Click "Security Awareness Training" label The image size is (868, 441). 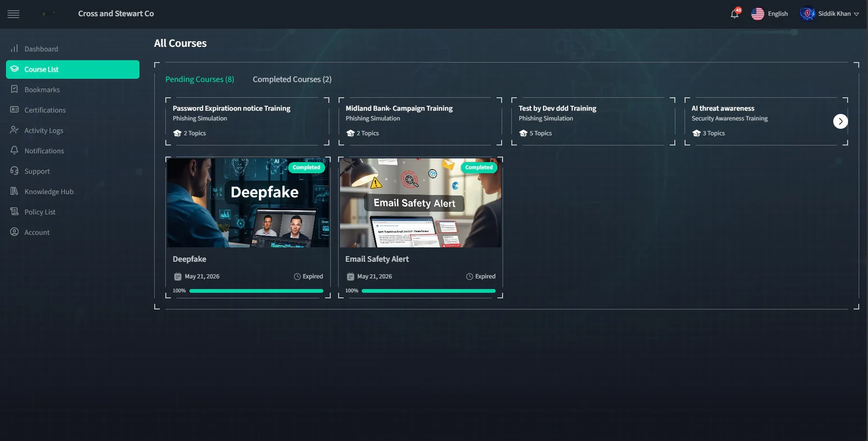pos(730,118)
